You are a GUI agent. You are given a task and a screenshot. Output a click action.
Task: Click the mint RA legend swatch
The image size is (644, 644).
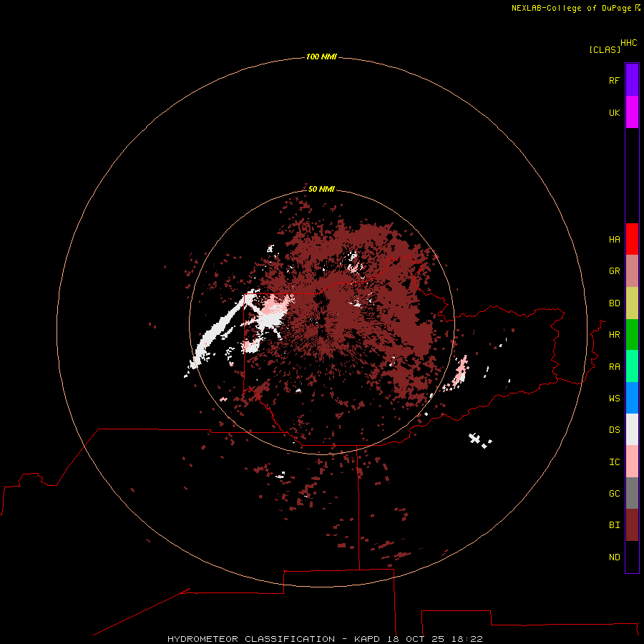point(632,366)
